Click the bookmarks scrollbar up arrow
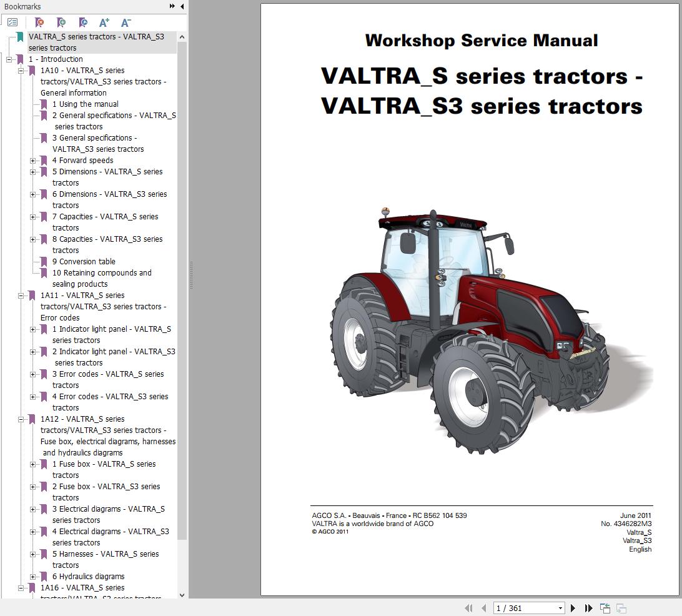682x616 pixels. pos(182,37)
